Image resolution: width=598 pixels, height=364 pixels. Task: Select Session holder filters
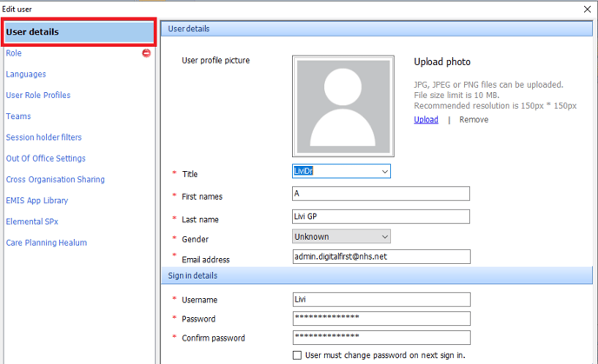click(x=43, y=137)
